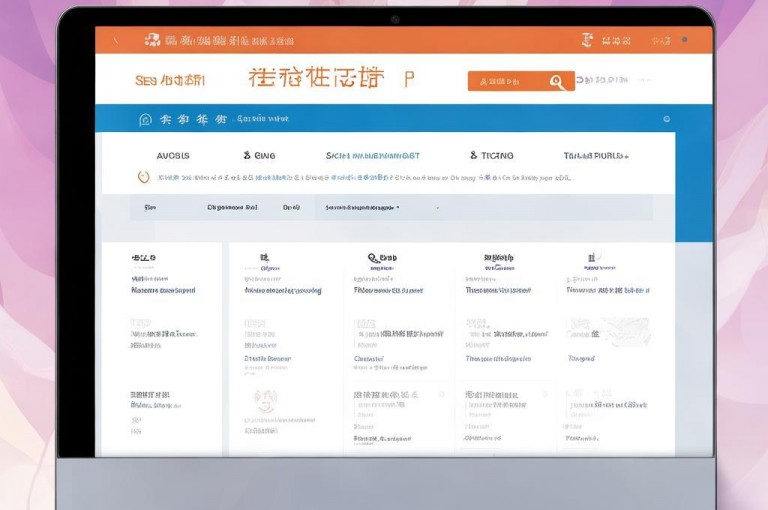Switch to the AVOBIS tab
Image resolution: width=768 pixels, height=510 pixels.
point(173,156)
